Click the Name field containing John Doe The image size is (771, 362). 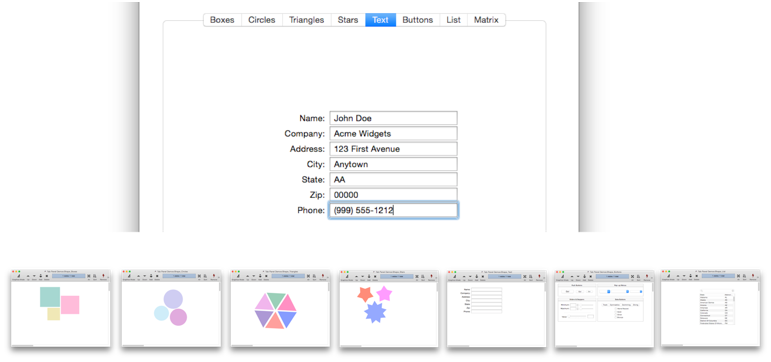(x=393, y=118)
